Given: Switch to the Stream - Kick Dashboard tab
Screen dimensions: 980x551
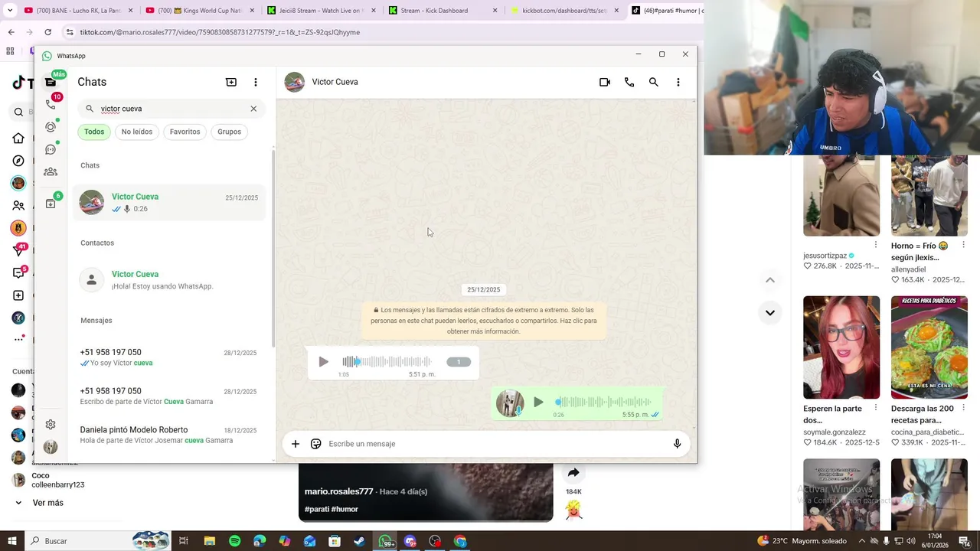Looking at the screenshot, I should coord(438,11).
